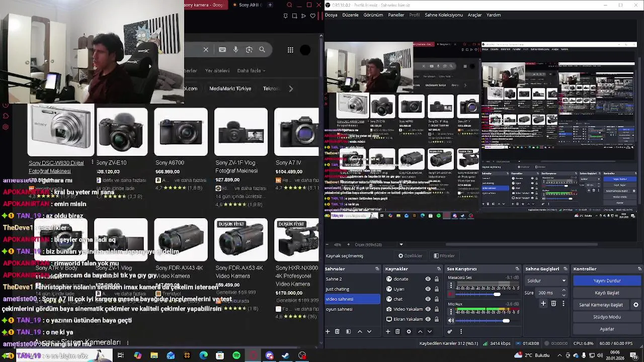Open transition properties three-dot menu
Image resolution: width=644 pixels, height=362 pixels.
click(x=563, y=304)
